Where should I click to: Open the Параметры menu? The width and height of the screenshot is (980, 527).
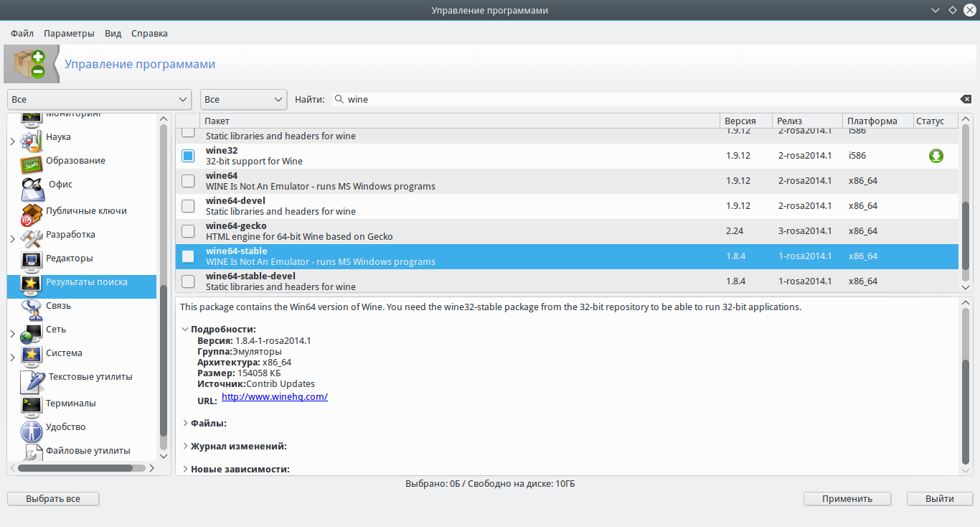[x=69, y=33]
